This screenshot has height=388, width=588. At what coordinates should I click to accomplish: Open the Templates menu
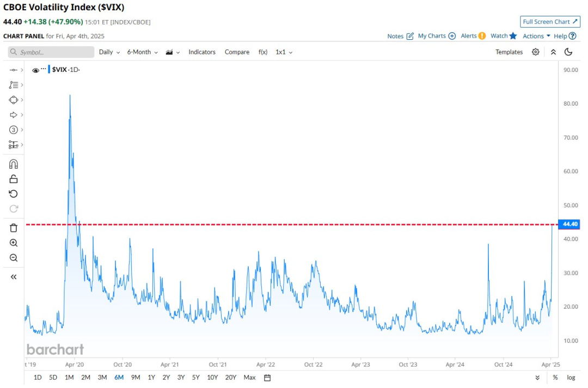coord(509,52)
